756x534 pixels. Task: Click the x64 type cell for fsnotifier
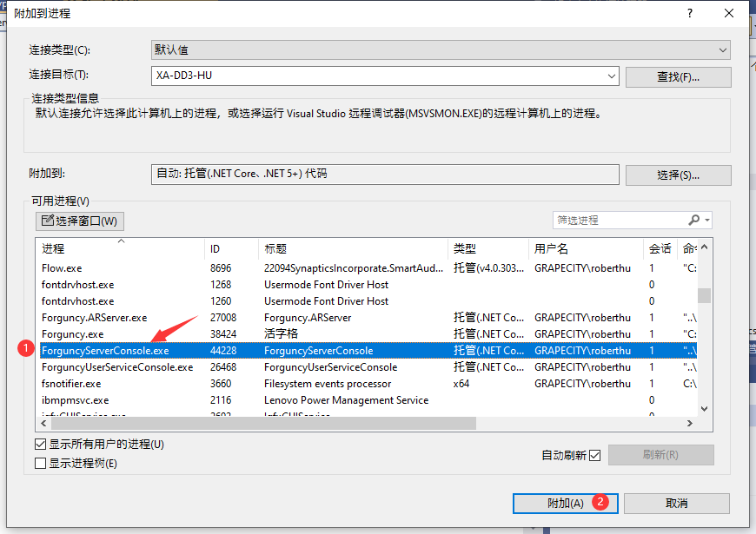point(461,384)
